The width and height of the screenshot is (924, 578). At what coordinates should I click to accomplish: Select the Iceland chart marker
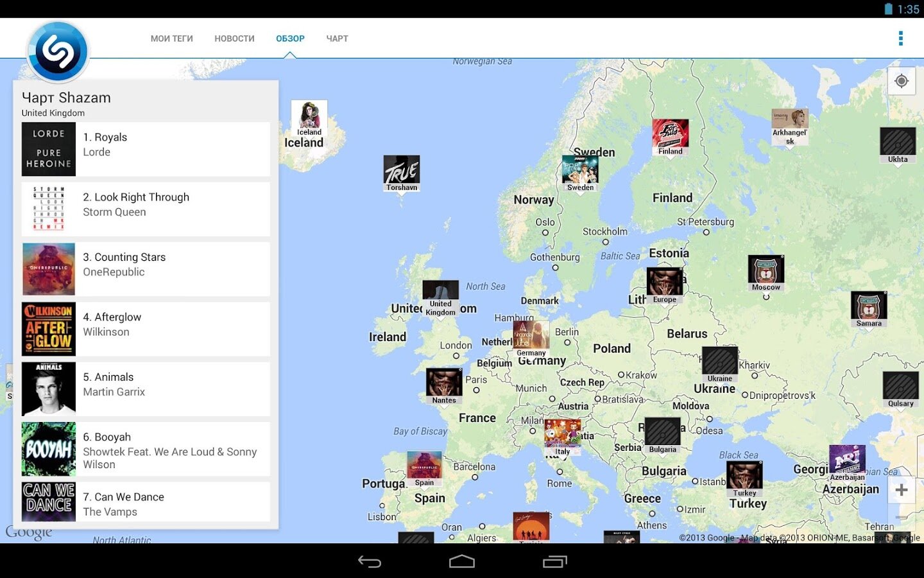coord(309,119)
